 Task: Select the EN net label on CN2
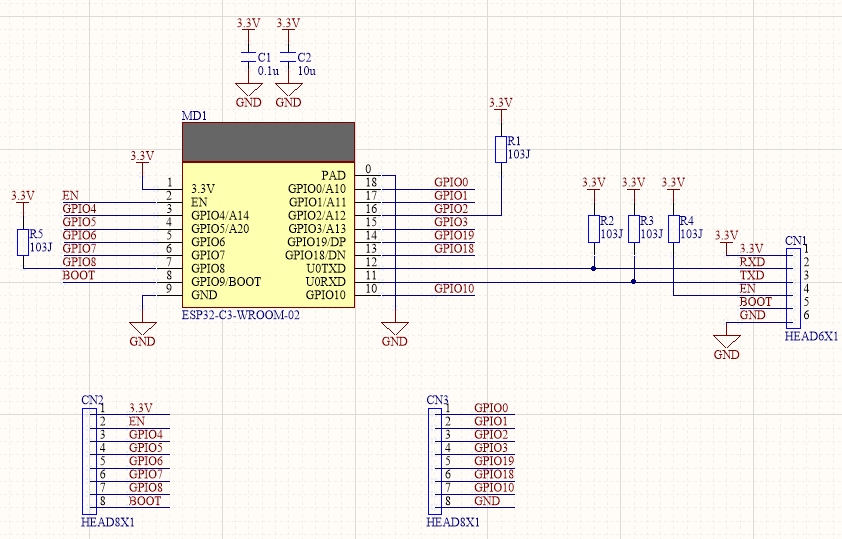pos(137,421)
